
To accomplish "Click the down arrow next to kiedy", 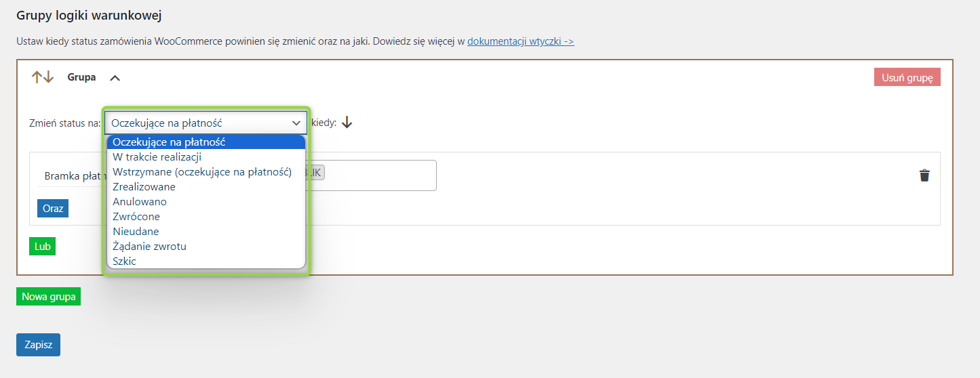I will click(x=347, y=123).
